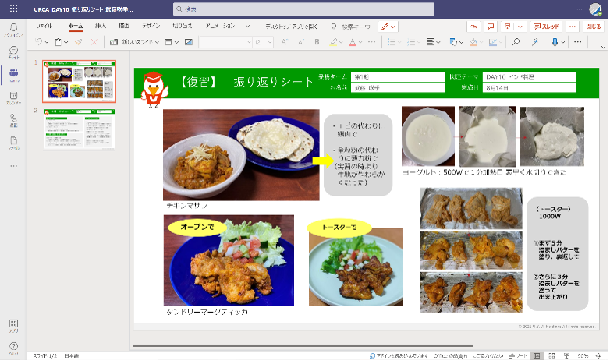Open the Transitions ribbon tab
The image size is (610, 364).
183,26
